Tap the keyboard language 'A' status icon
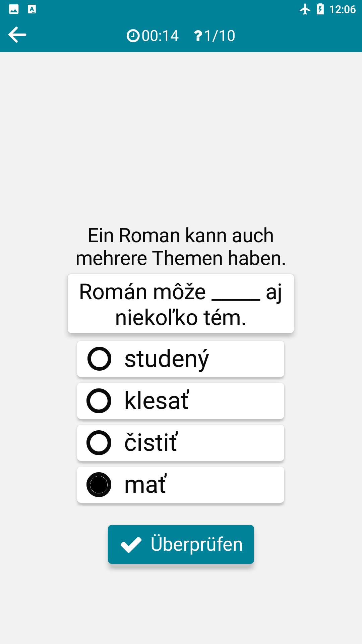This screenshot has width=362, height=644. [32, 9]
